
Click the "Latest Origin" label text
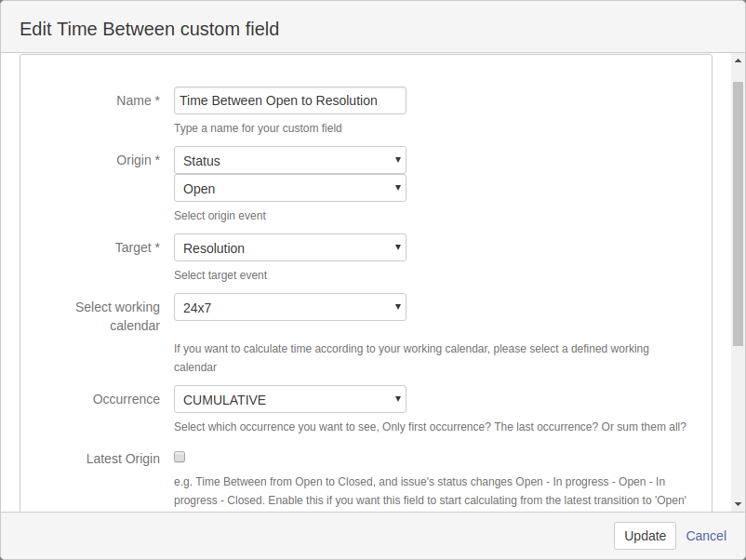123,459
